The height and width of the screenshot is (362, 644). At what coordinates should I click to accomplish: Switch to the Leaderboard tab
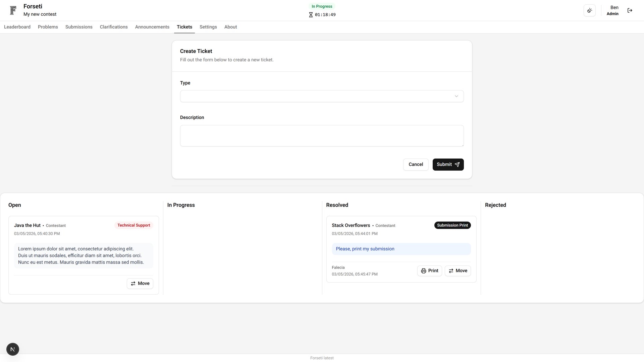17,27
